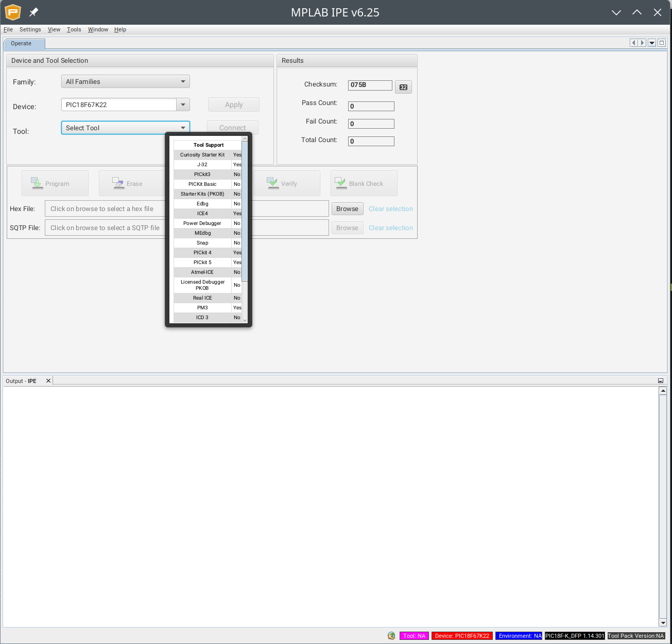Image resolution: width=672 pixels, height=644 pixels.
Task: Click the MPLAB IPE logo icon
Action: pyautogui.click(x=13, y=12)
